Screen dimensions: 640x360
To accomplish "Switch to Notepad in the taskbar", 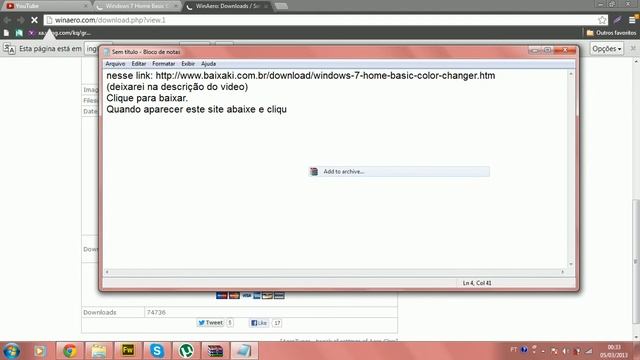I will [x=244, y=351].
